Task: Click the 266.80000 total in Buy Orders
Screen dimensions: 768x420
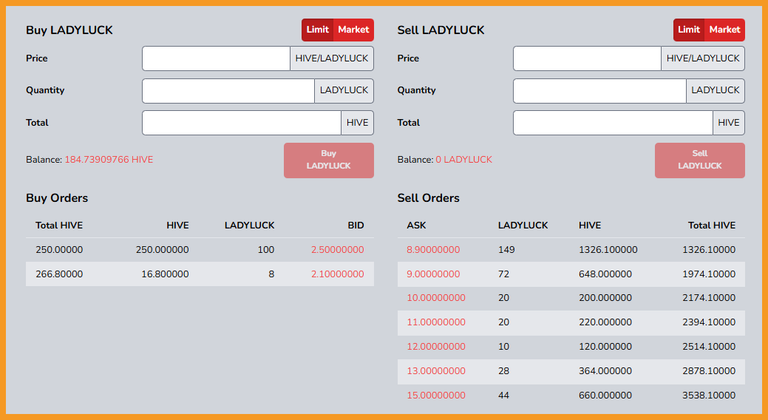Action: click(x=59, y=274)
